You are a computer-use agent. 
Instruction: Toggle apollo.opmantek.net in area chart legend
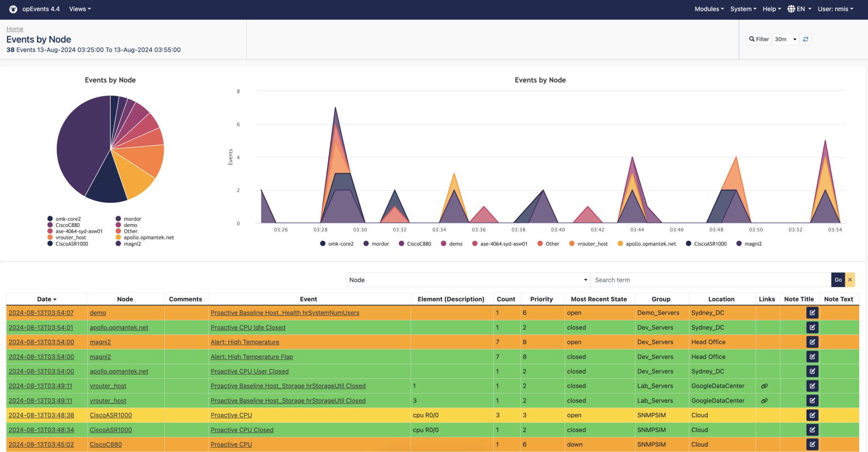647,244
